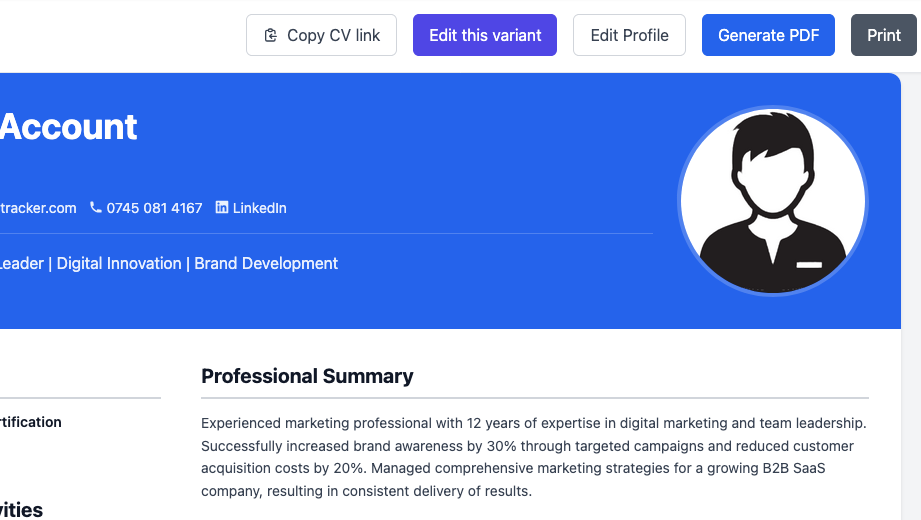Screen dimensions: 921x520
Task: Click the cut-off activities heading at bottom left
Action: coord(21,510)
